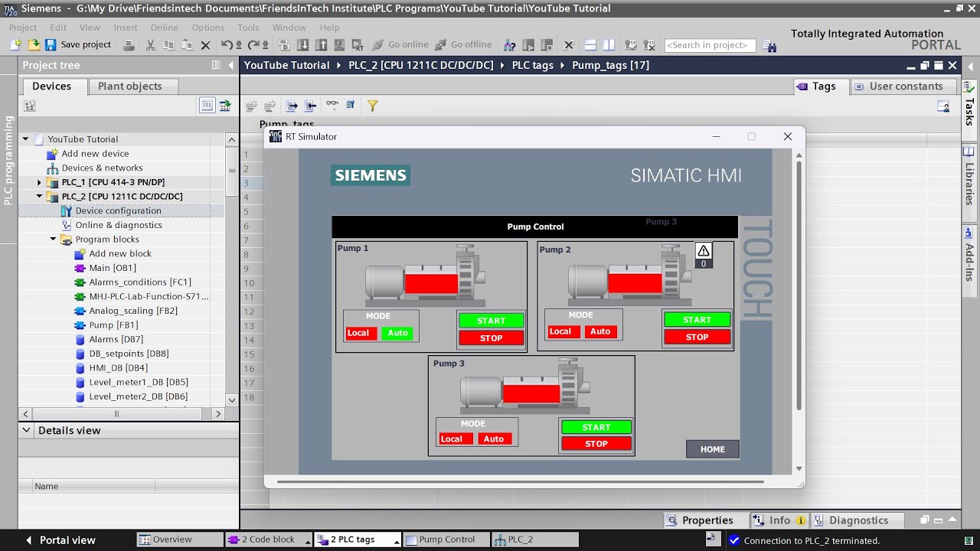The width and height of the screenshot is (980, 551).
Task: Click the Export tags icon
Action: (292, 106)
